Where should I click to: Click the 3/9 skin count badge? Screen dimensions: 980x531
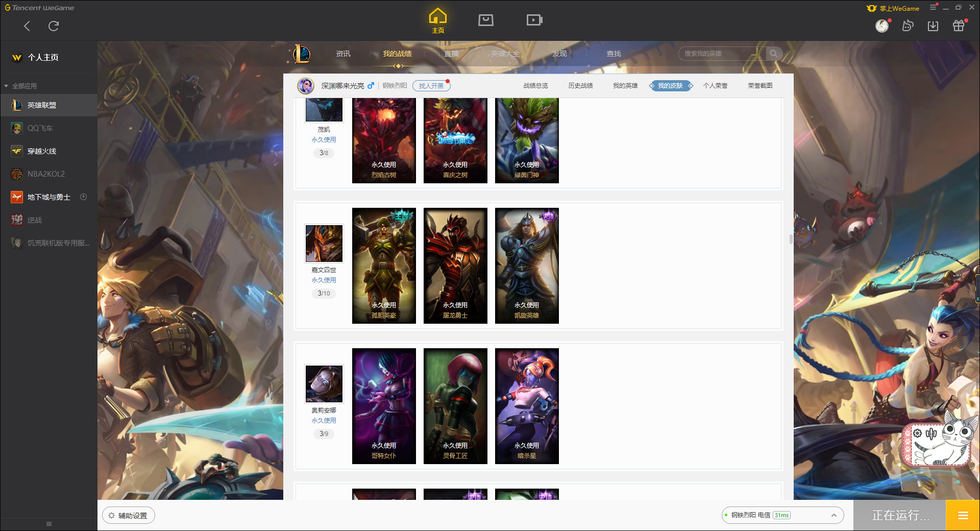click(324, 433)
